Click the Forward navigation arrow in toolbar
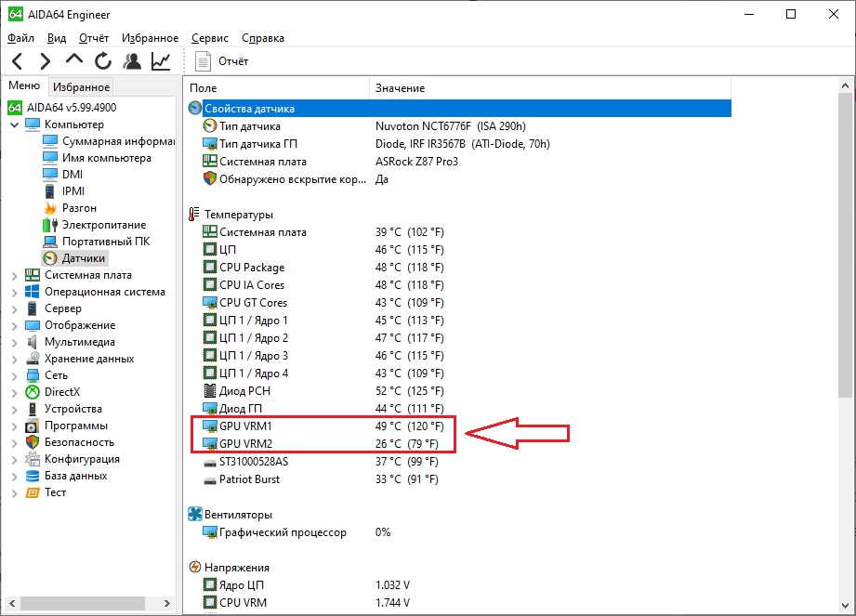Image resolution: width=856 pixels, height=616 pixels. click(x=45, y=61)
